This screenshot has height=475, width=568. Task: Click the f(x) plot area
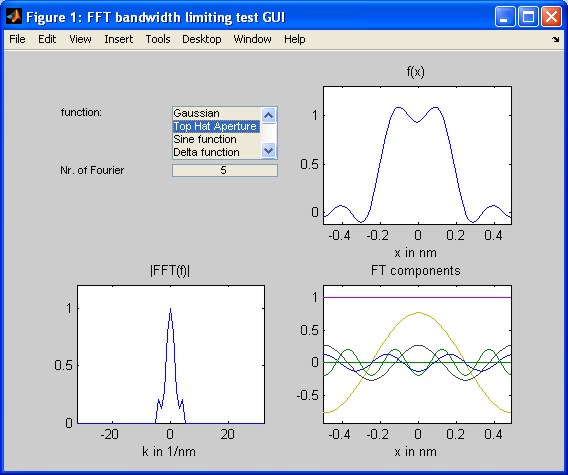417,155
